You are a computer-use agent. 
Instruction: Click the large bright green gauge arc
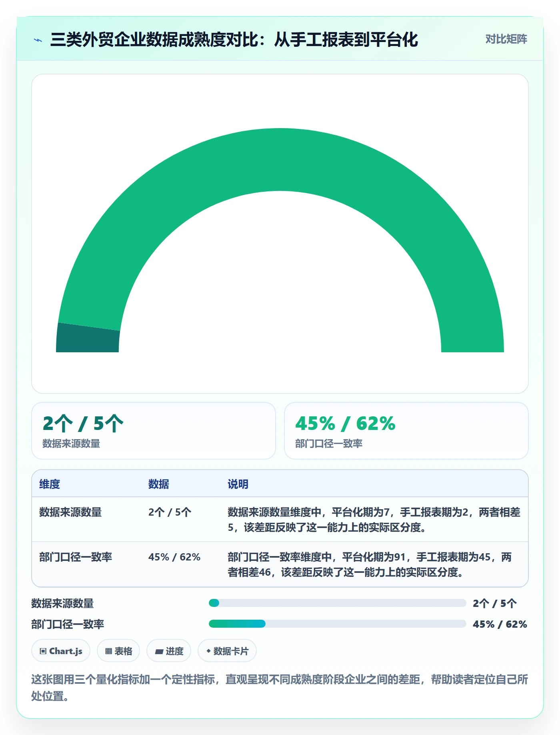pyautogui.click(x=280, y=160)
